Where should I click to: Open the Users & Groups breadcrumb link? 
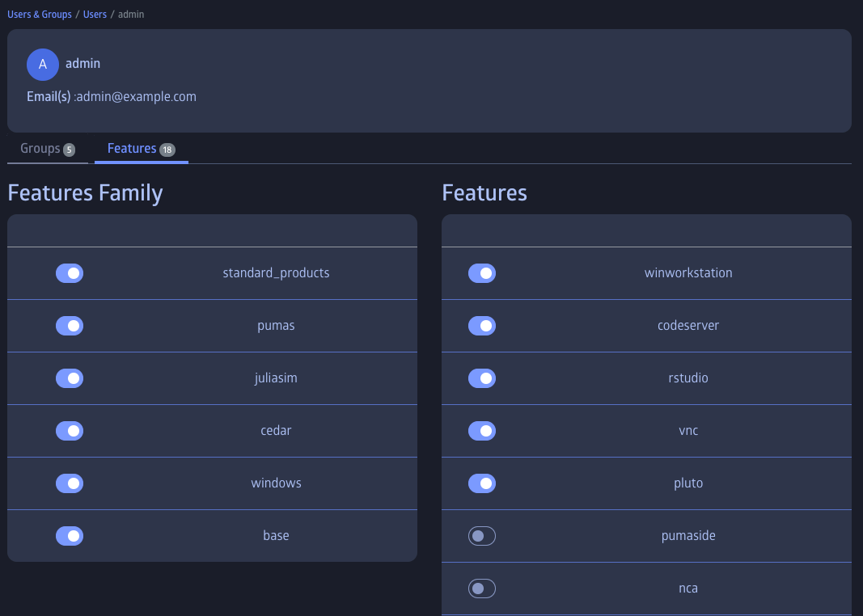click(x=40, y=14)
